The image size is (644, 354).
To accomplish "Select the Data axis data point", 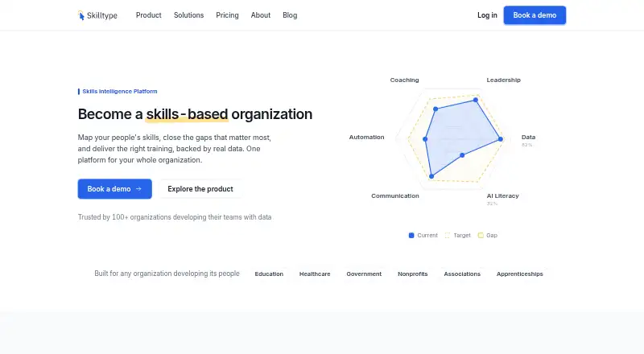I will (500, 139).
